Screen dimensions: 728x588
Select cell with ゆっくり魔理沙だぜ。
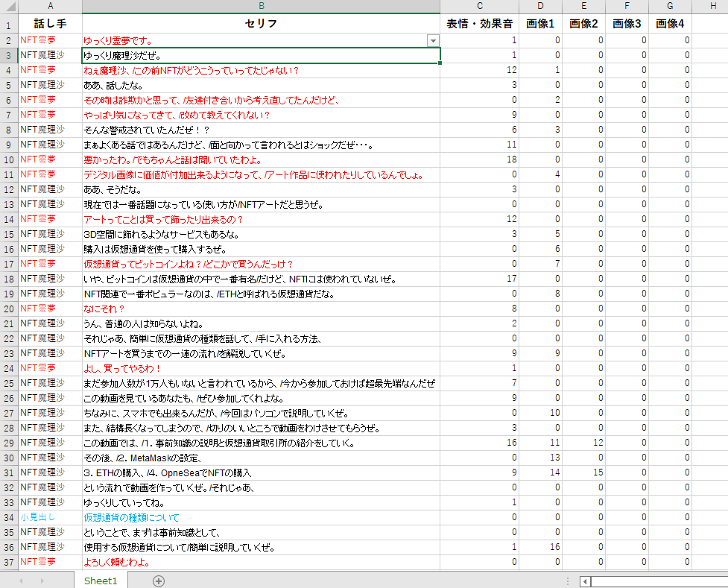coord(262,55)
